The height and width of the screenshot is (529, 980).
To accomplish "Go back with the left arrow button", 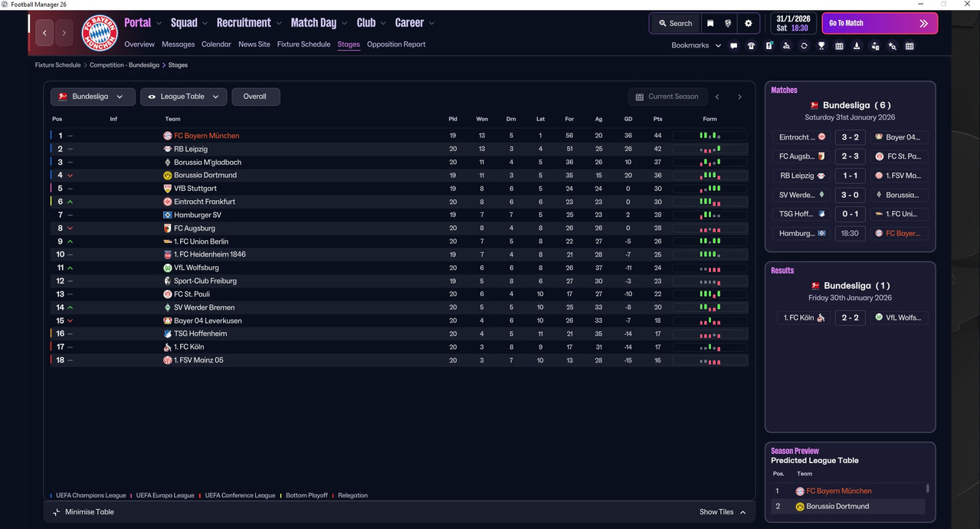I will tap(44, 33).
